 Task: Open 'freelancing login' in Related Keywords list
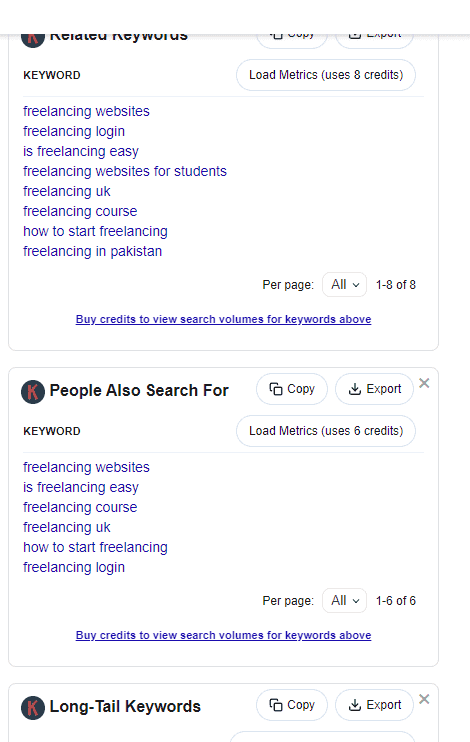pyautogui.click(x=74, y=132)
